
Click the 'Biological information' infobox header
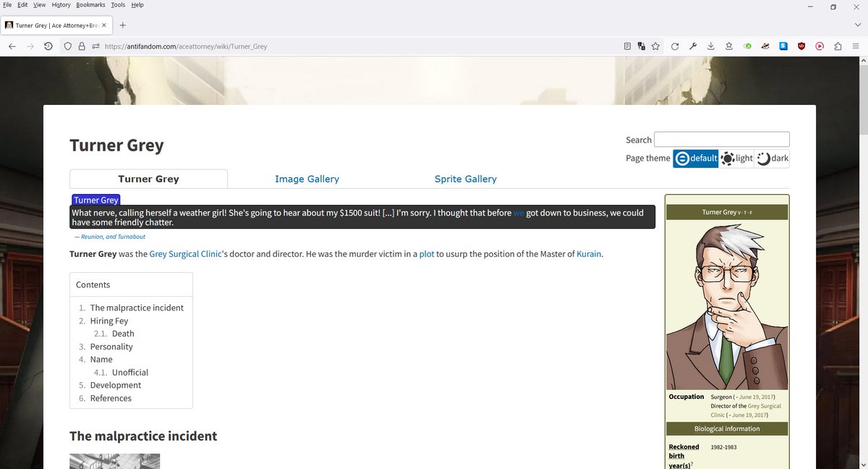[x=727, y=428]
